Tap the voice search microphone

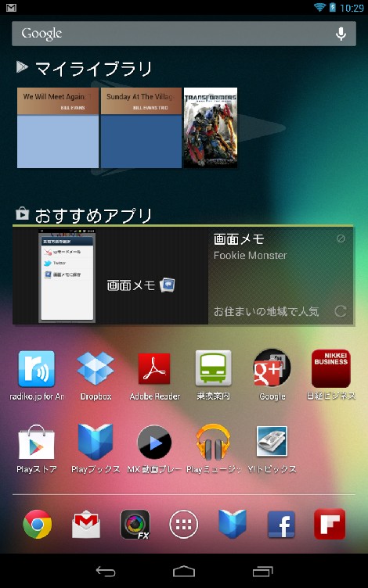pyautogui.click(x=341, y=34)
